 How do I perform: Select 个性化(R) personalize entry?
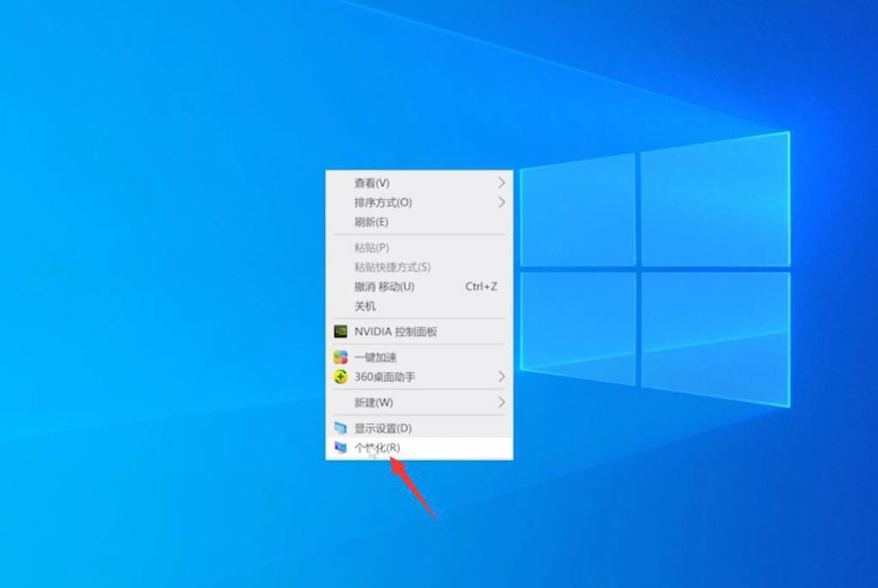pyautogui.click(x=418, y=447)
